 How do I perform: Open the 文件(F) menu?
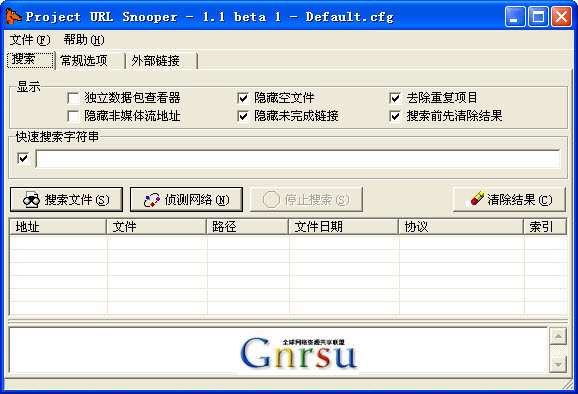[30, 40]
